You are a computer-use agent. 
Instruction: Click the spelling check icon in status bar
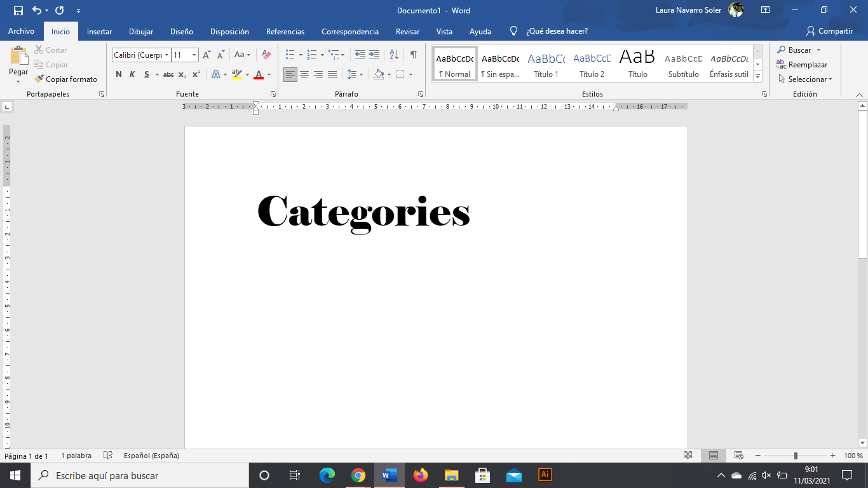point(108,456)
